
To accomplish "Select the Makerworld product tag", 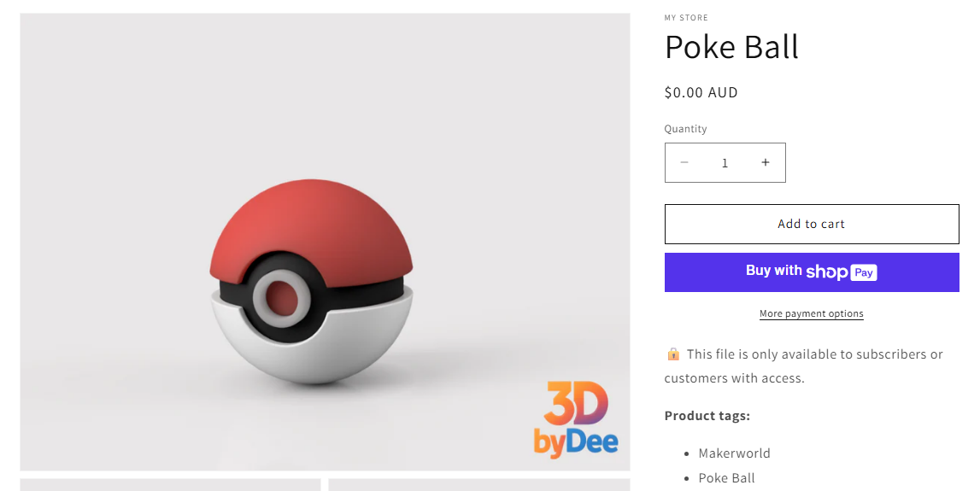I will click(735, 453).
